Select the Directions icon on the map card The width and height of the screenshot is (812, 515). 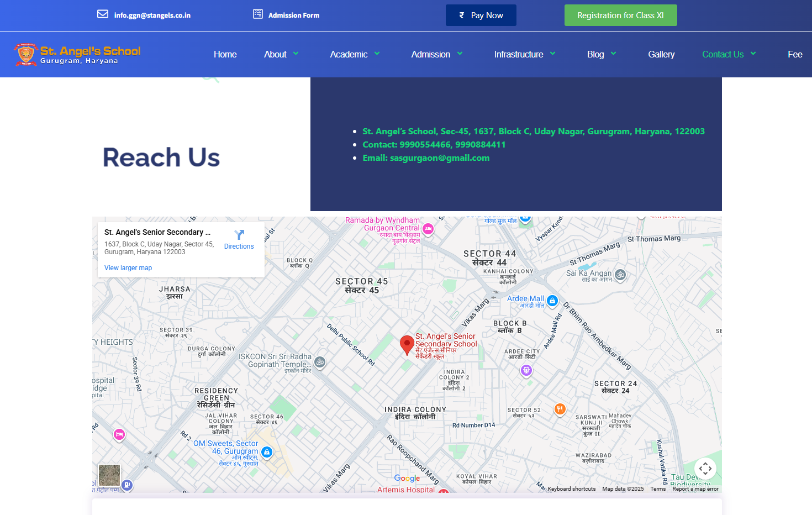(239, 235)
